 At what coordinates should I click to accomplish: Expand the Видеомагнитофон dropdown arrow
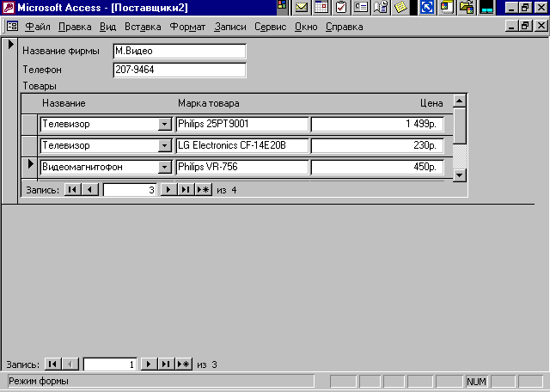pyautogui.click(x=164, y=167)
